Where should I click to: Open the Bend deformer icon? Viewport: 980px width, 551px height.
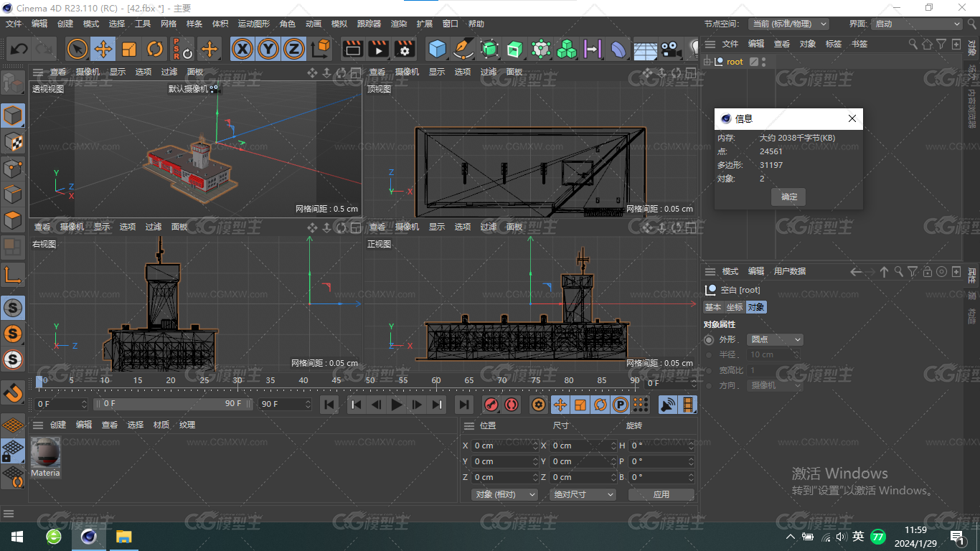point(618,49)
